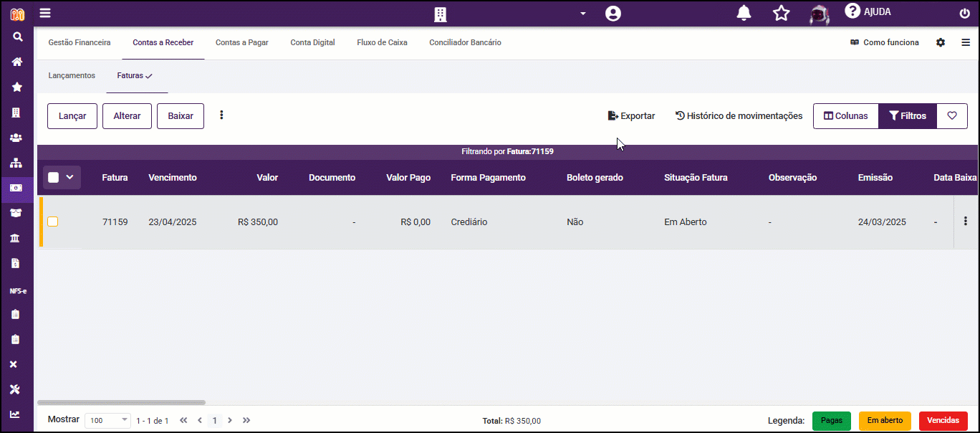Open Histórico de movimentações
This screenshot has height=433, width=980.
tap(739, 116)
